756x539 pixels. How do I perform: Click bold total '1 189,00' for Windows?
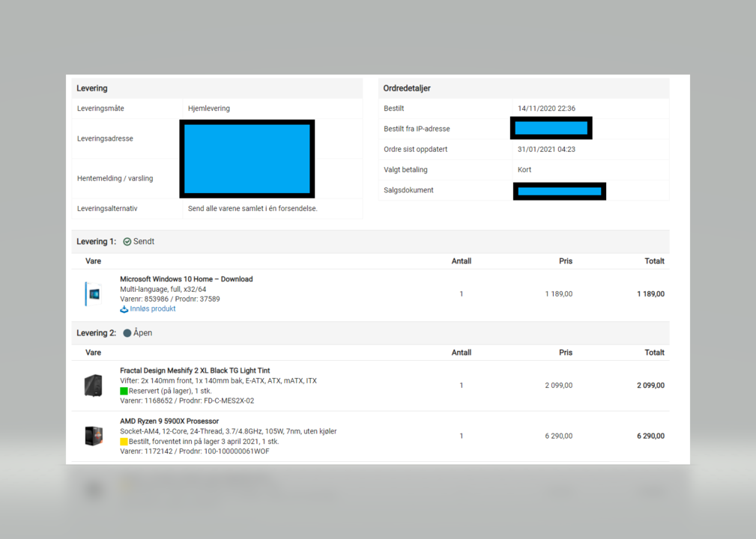point(650,293)
